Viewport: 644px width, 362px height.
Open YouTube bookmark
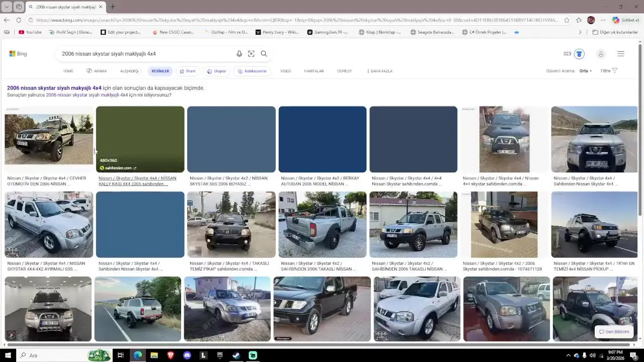(30, 32)
